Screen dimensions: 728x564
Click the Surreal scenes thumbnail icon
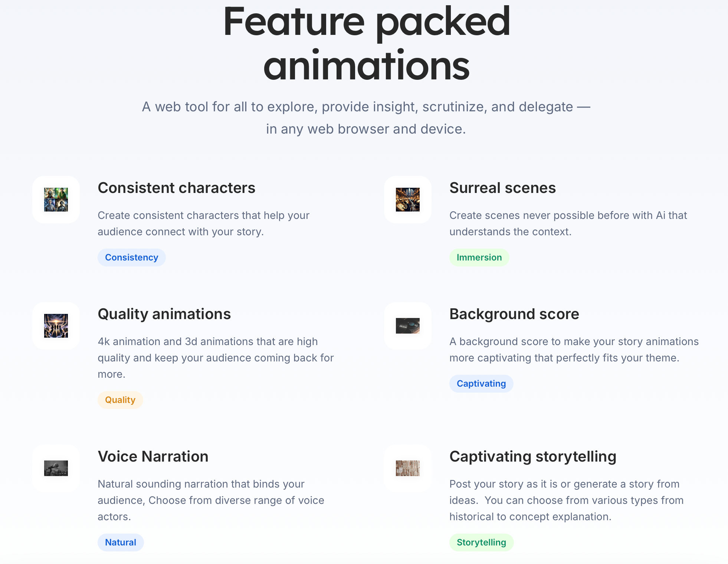(x=408, y=200)
